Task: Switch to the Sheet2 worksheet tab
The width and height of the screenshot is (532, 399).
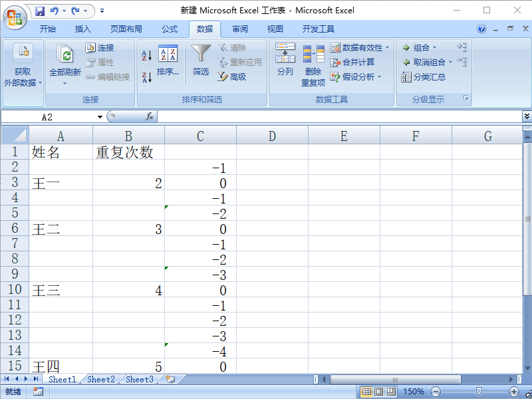Action: tap(100, 379)
